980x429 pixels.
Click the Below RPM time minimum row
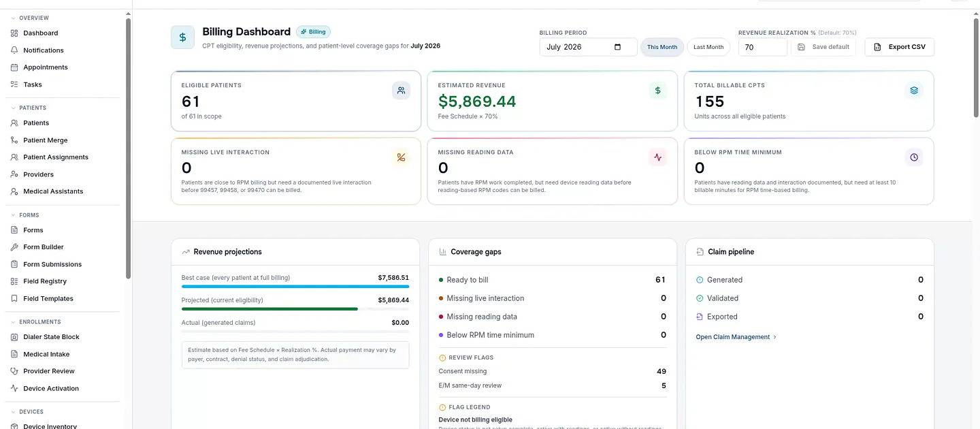[553, 335]
